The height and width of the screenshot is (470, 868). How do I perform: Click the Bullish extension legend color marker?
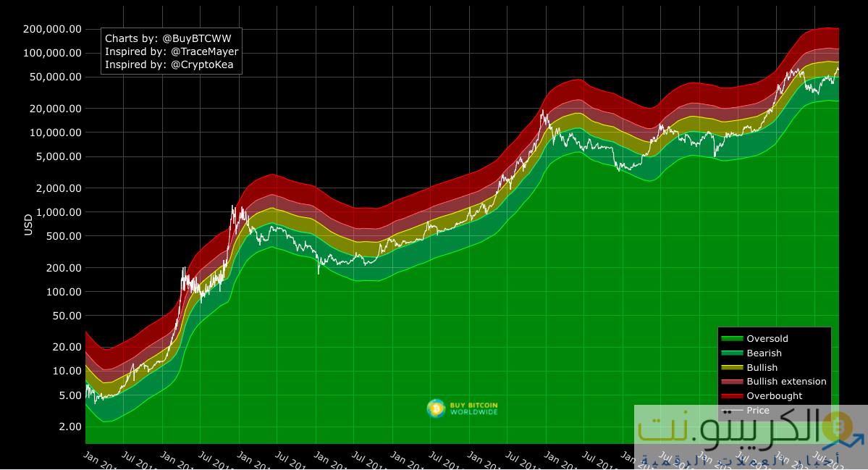[732, 382]
